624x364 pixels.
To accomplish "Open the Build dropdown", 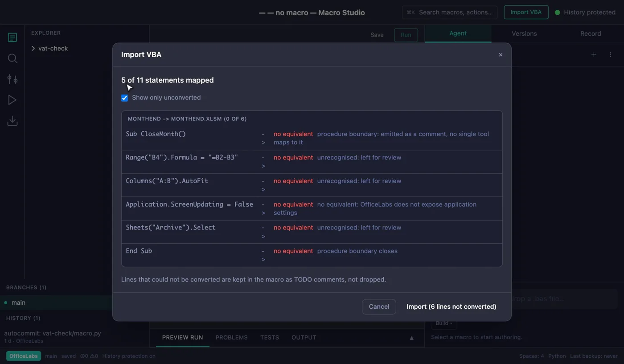I will click(444, 323).
